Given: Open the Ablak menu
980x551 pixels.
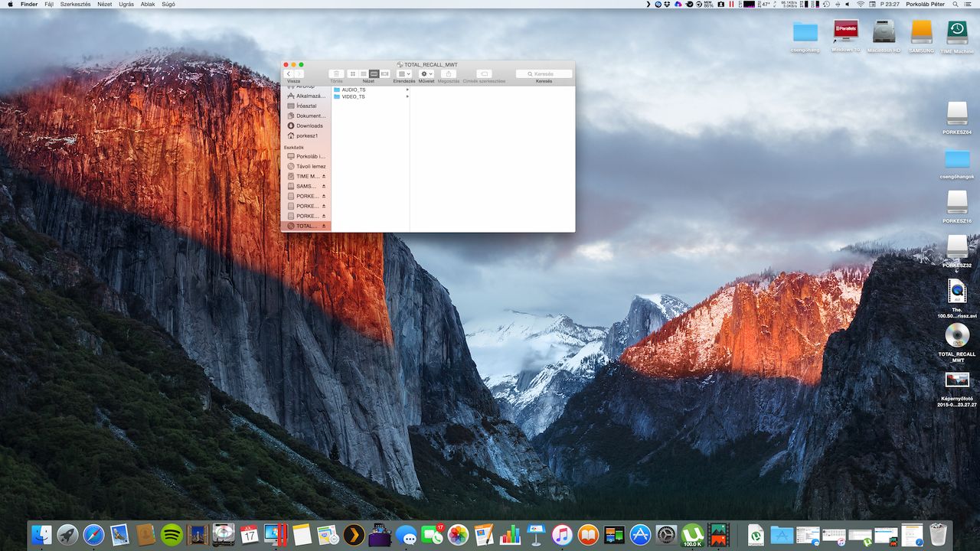Looking at the screenshot, I should [148, 5].
